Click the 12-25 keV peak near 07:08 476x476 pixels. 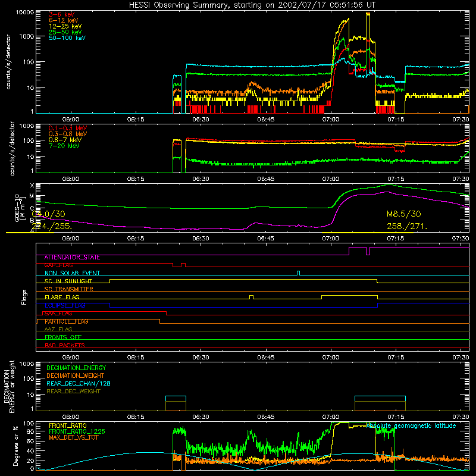(368, 14)
